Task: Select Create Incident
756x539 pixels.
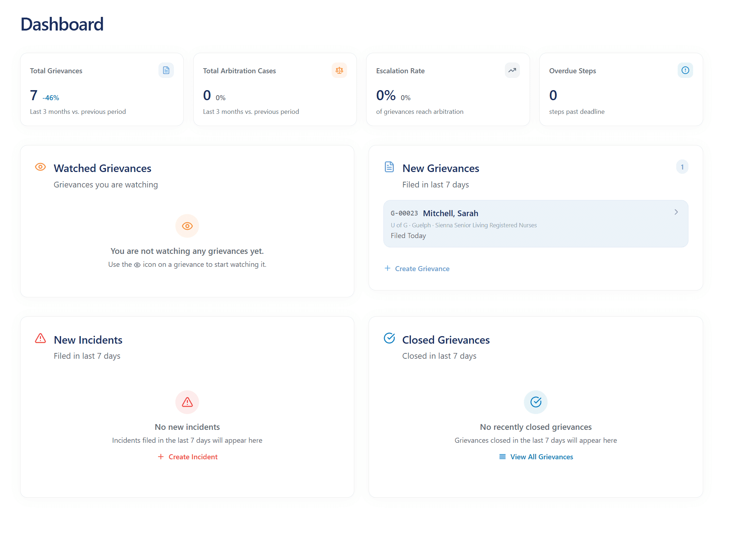Action: (193, 456)
